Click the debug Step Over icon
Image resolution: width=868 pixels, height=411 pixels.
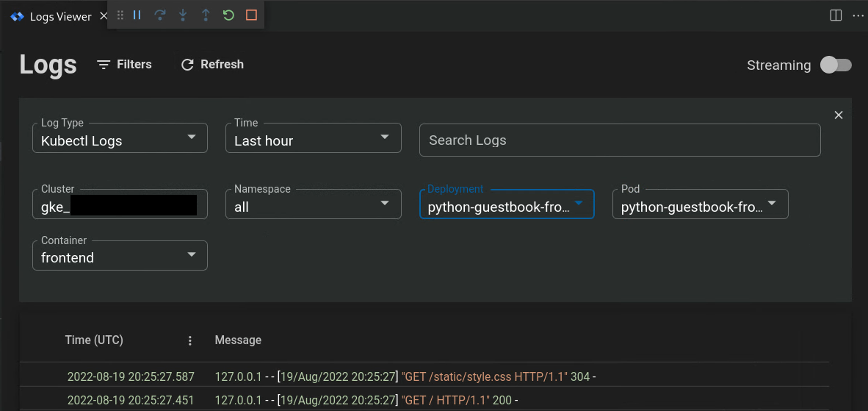tap(160, 15)
